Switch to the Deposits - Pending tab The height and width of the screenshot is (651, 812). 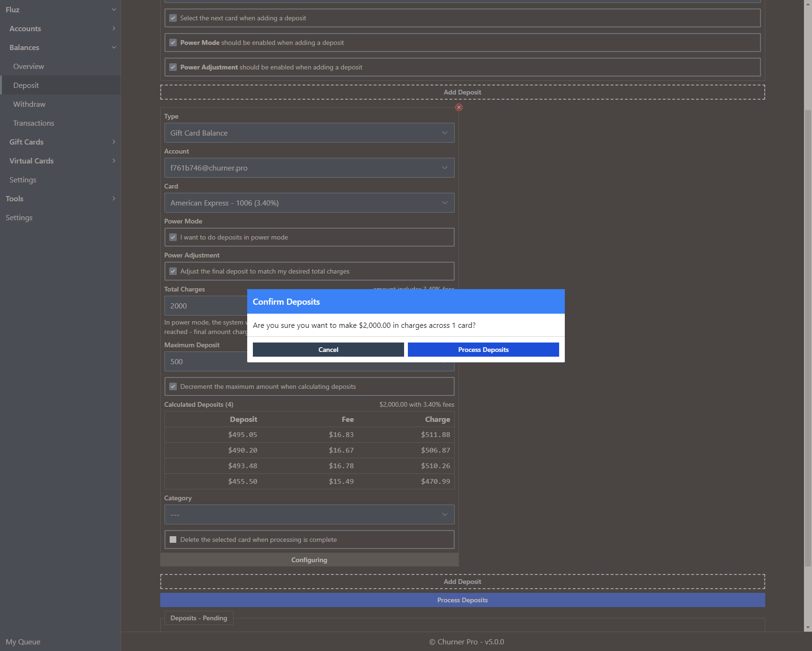pyautogui.click(x=199, y=618)
